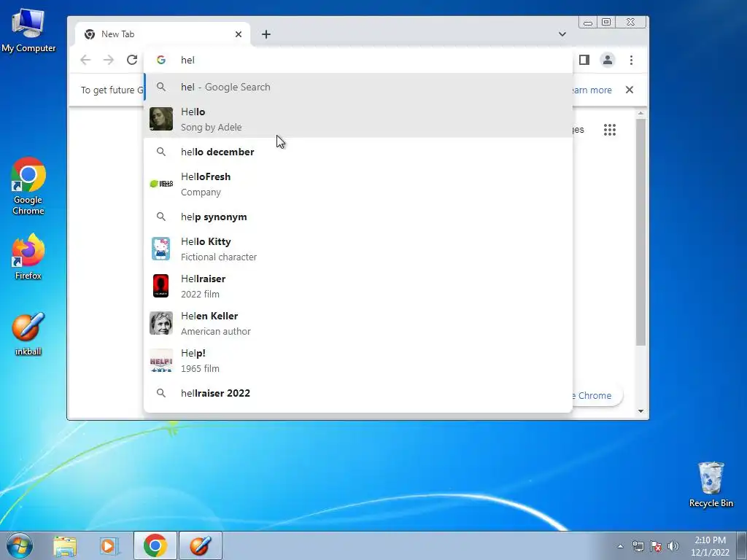Click the Chrome back arrow button

click(85, 60)
